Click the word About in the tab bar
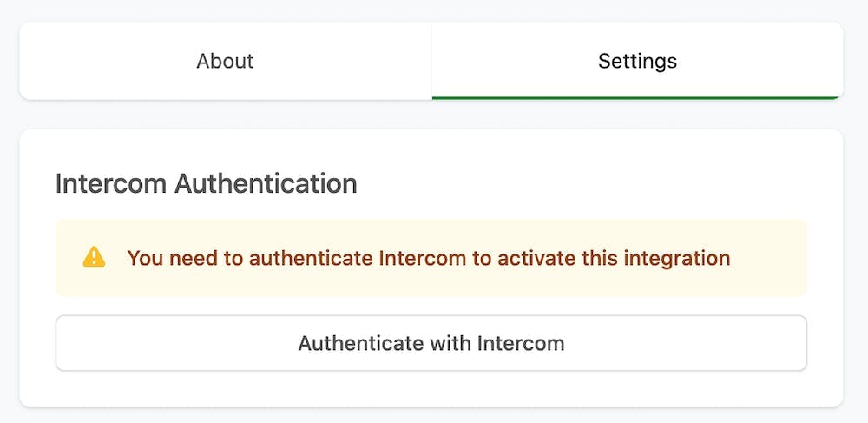This screenshot has width=868, height=423. tap(225, 61)
